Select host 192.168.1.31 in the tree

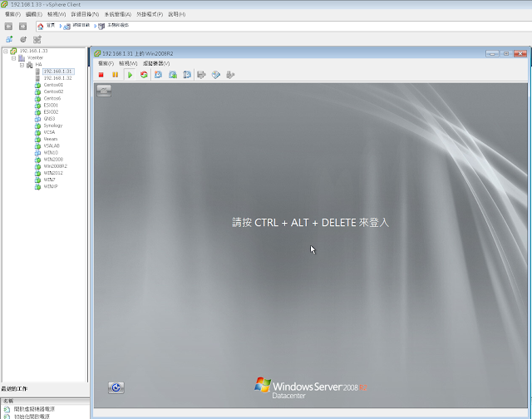coord(57,71)
